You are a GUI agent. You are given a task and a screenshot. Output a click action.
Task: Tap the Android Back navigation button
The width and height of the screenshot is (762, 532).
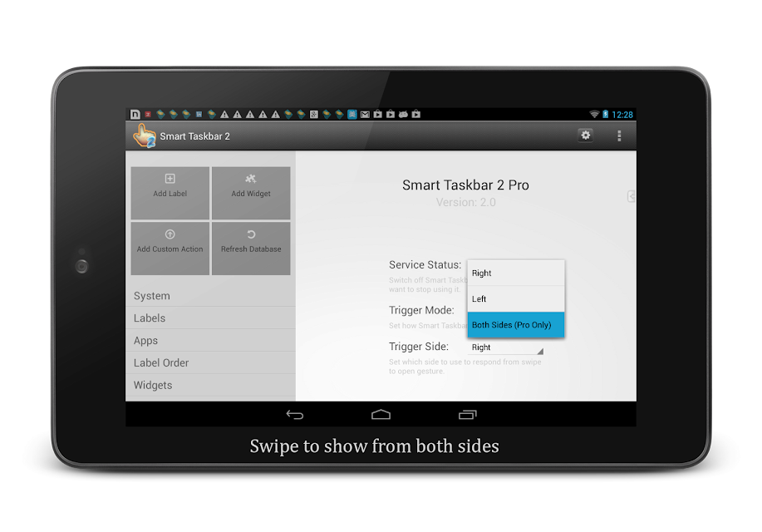[x=295, y=414]
